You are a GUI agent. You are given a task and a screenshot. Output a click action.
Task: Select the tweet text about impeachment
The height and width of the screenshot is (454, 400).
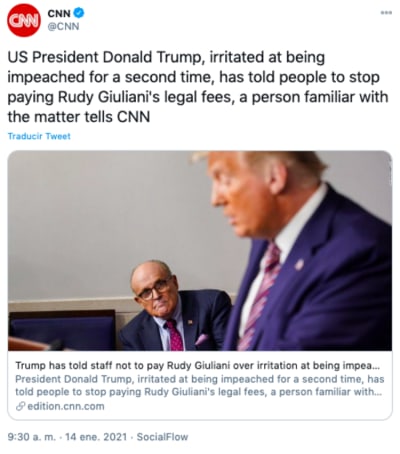point(198,87)
